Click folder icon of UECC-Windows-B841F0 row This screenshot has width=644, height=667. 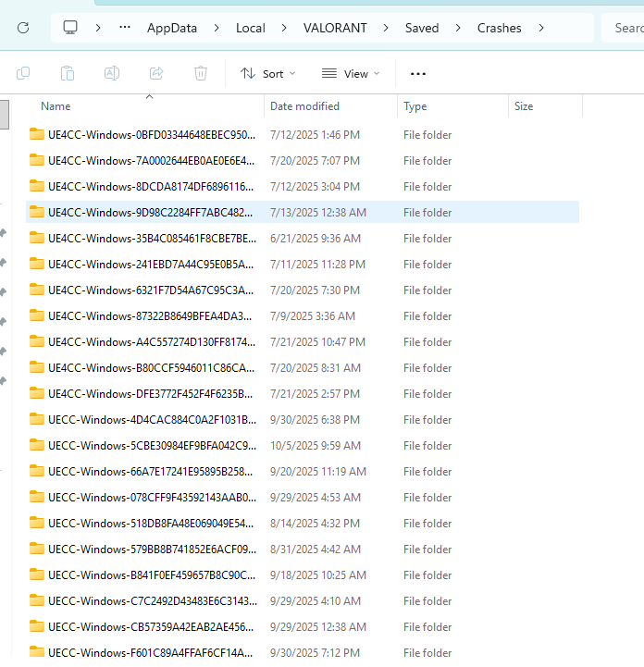click(37, 574)
